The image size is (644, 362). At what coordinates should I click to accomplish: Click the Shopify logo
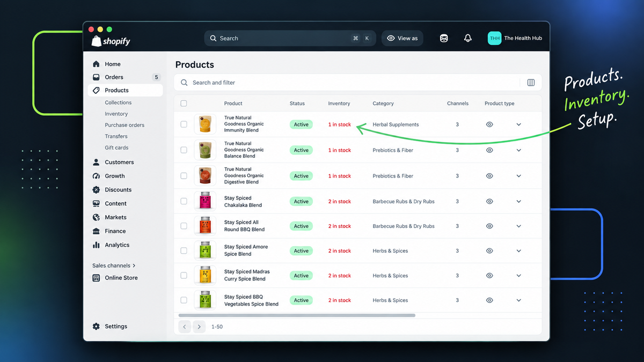tap(111, 40)
